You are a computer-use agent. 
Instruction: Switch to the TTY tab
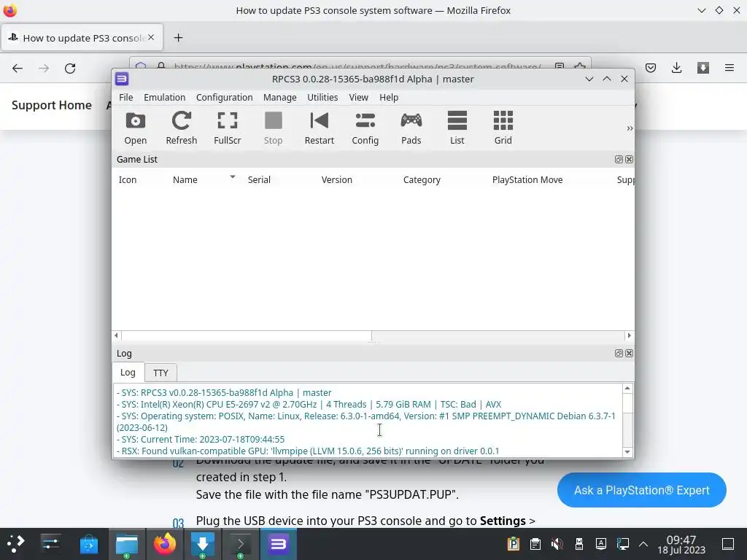160,373
